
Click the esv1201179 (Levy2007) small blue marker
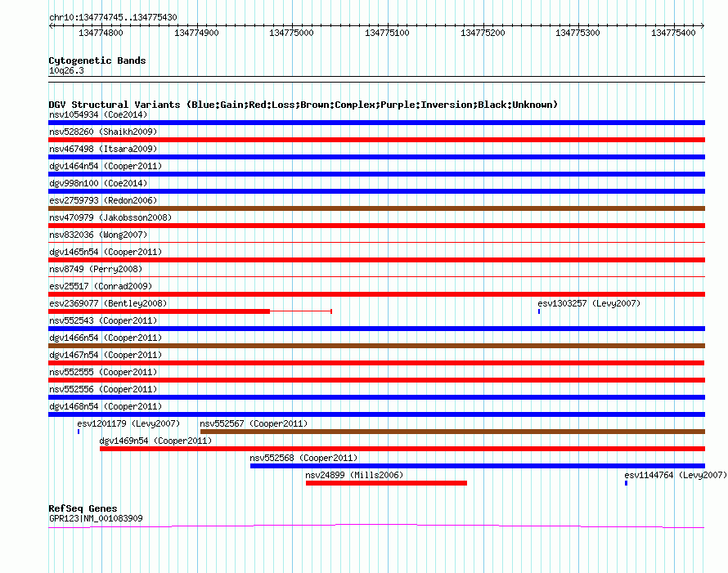coord(79,432)
